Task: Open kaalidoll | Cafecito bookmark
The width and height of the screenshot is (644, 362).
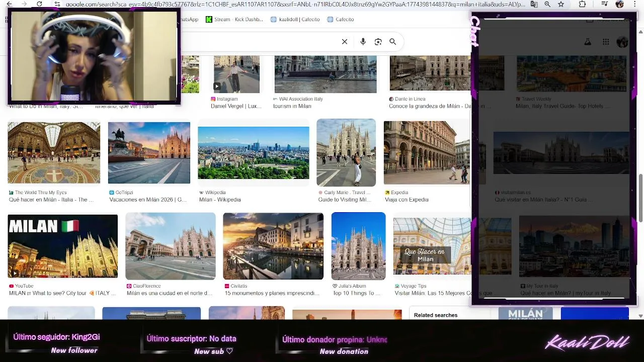Action: point(295,19)
